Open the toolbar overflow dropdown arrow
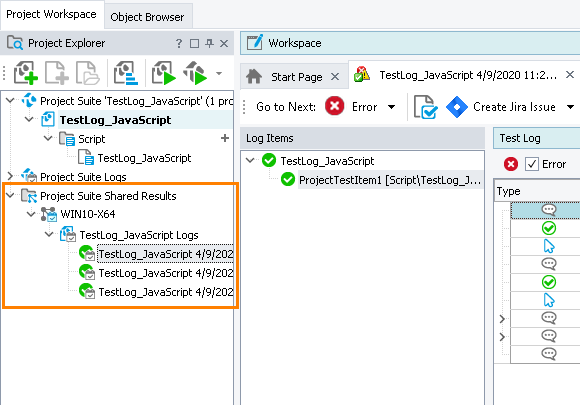 click(219, 73)
